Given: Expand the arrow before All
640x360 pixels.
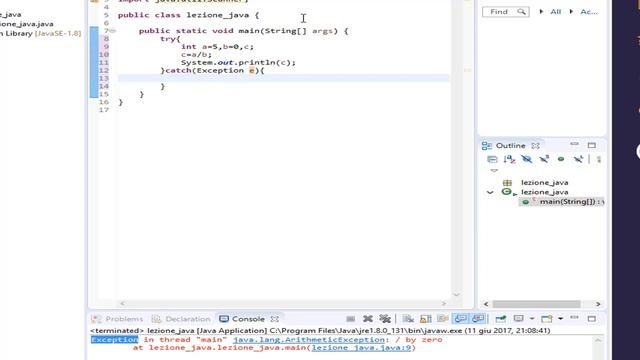Looking at the screenshot, I should click(541, 12).
